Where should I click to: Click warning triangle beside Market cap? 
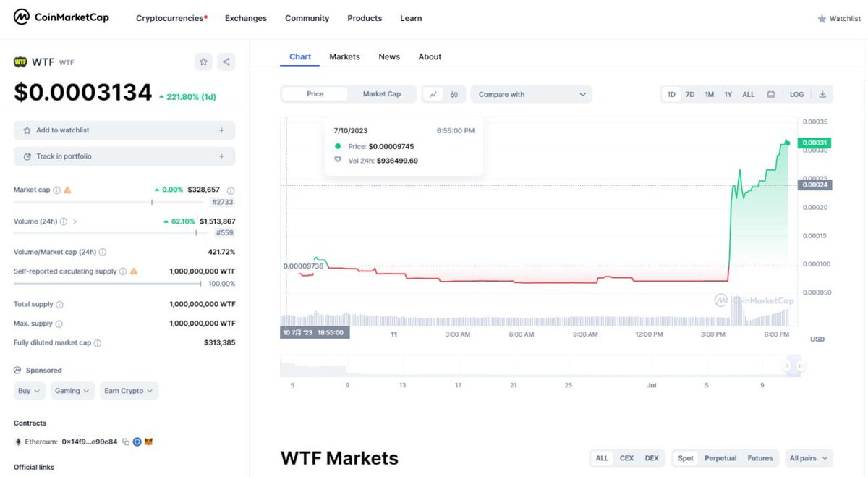click(67, 190)
